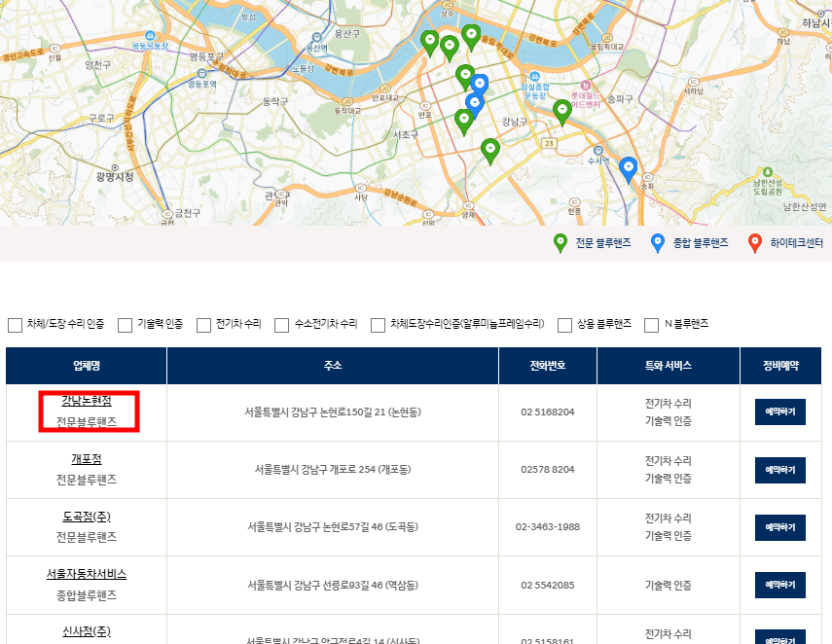
Task: Check the 수소전기차 수리 option
Action: coord(280,324)
